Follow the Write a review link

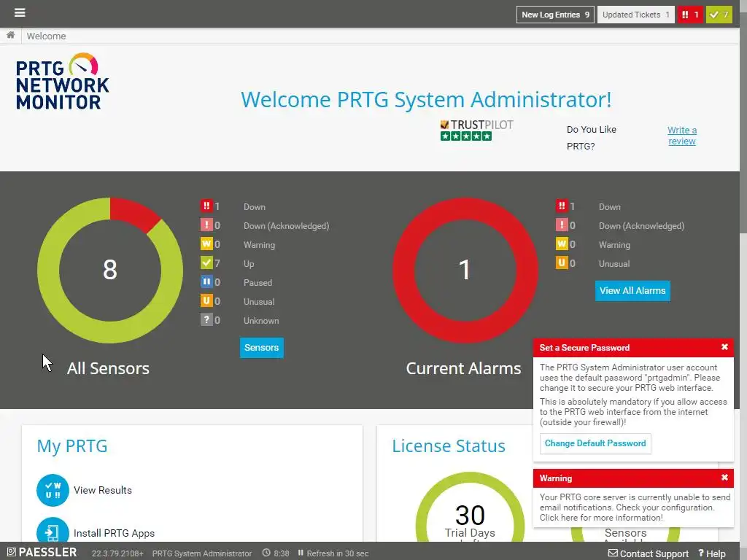[x=682, y=136]
